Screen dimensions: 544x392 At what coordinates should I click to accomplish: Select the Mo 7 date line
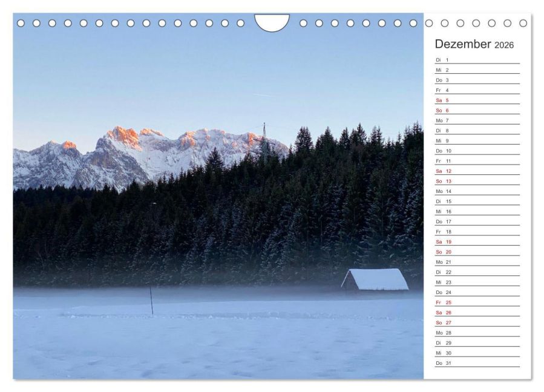pos(477,120)
